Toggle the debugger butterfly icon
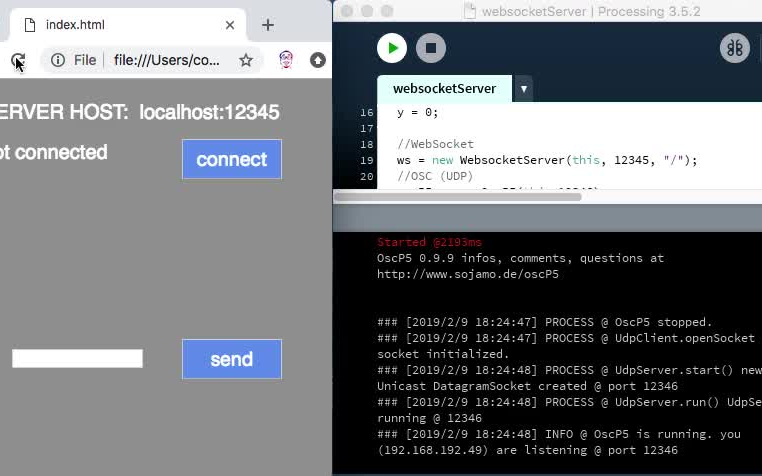762x476 pixels. coord(734,48)
